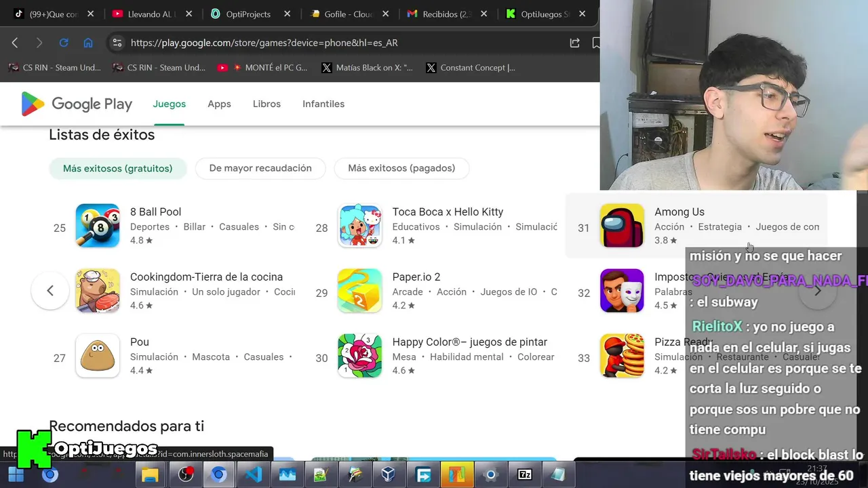Click 'Happy Color®– juegos de pintar' title
This screenshot has width=868, height=488.
click(x=470, y=342)
